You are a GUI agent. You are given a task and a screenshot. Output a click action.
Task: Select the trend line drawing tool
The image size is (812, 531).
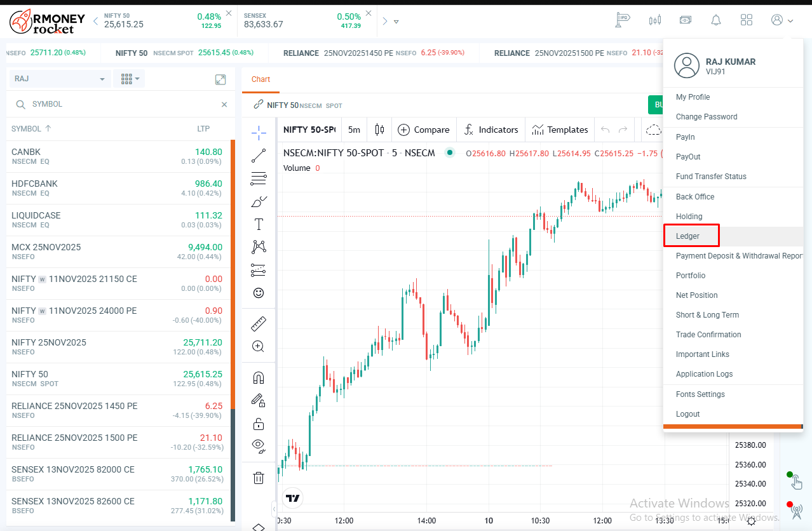coord(259,156)
